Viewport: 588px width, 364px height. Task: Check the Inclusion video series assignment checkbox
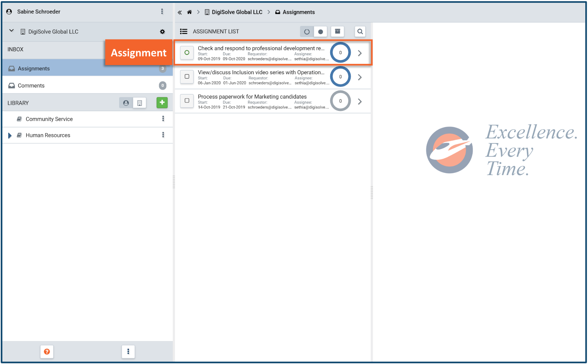187,77
